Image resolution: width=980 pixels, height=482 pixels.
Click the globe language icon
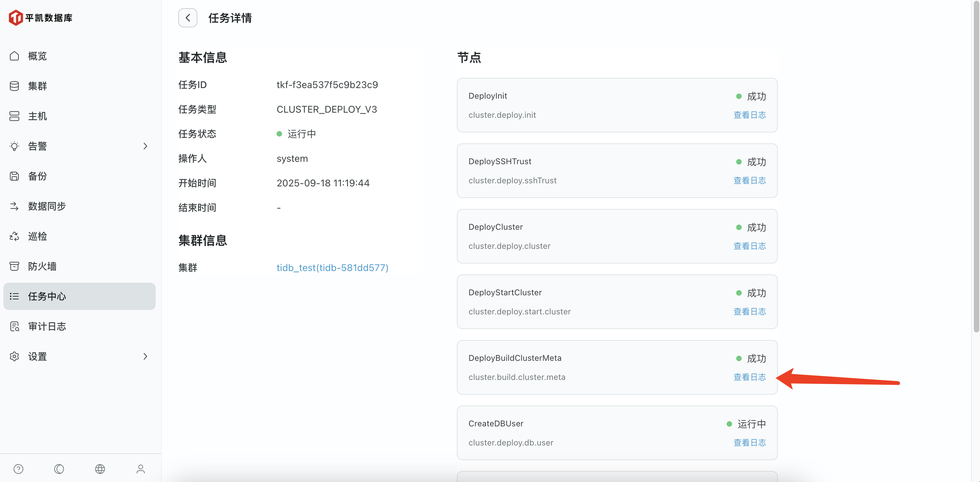[100, 469]
